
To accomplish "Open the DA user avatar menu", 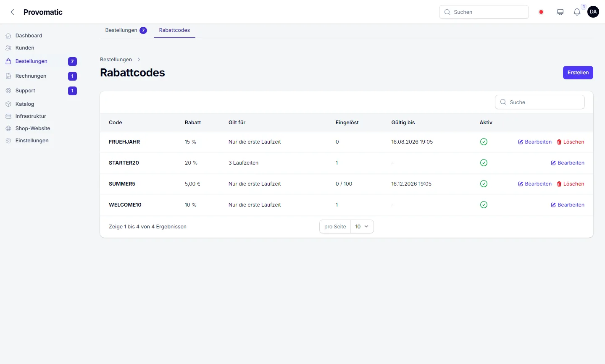I will coord(593,12).
